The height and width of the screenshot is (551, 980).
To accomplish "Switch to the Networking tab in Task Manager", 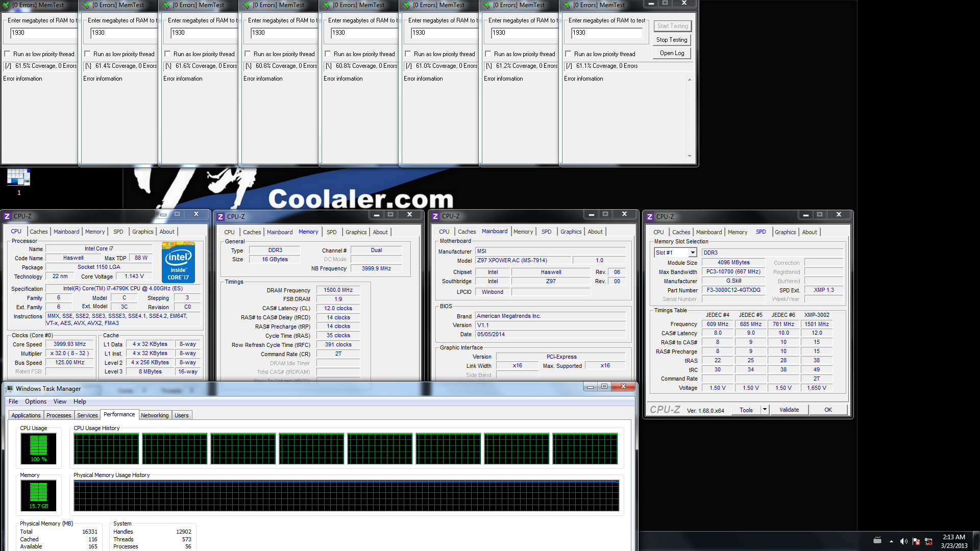I will (x=155, y=415).
